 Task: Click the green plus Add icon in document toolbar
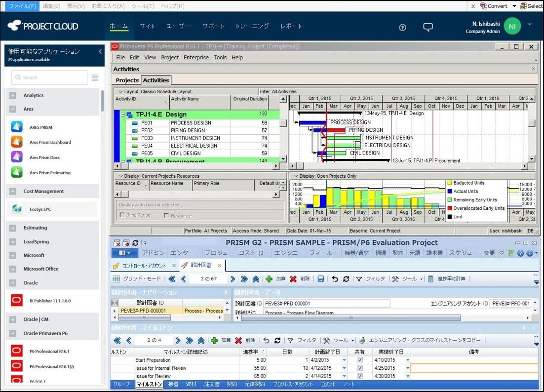[x=269, y=279]
